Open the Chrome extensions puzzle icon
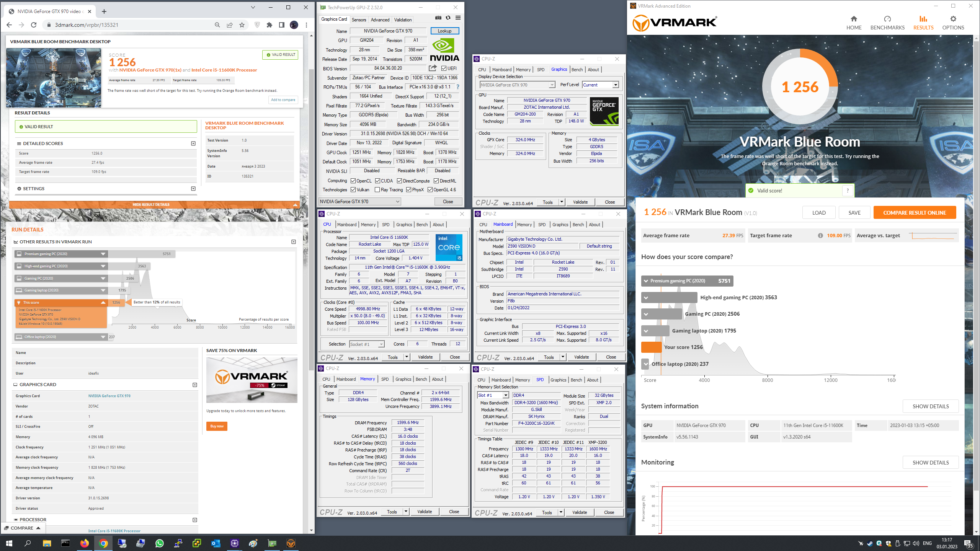 pyautogui.click(x=269, y=25)
